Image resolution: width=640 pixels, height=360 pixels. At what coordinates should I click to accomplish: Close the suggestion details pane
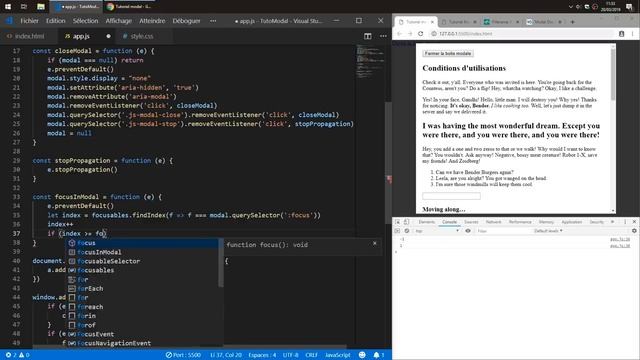375,244
